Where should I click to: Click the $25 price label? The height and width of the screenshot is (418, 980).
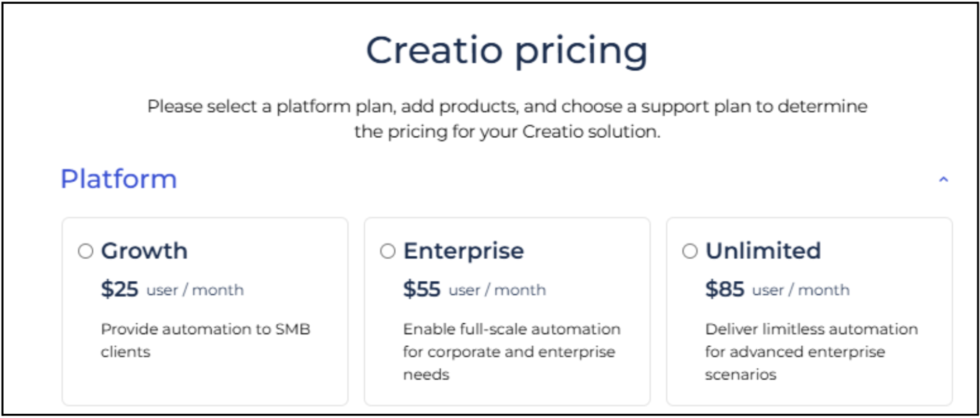click(119, 289)
